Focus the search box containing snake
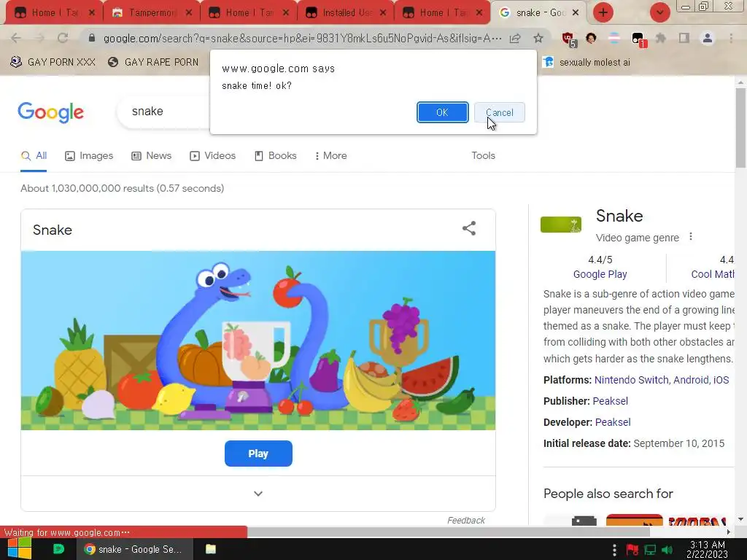 click(163, 112)
